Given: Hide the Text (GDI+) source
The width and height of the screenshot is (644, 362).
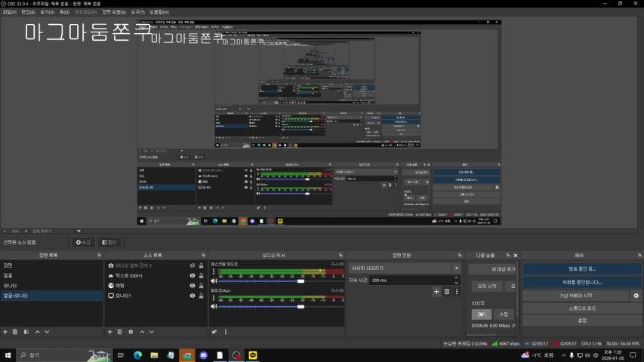Looking at the screenshot, I should [193, 275].
